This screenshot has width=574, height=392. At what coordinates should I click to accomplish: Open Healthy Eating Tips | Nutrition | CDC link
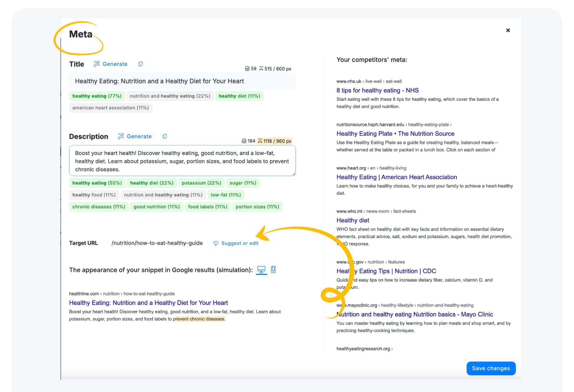coord(386,271)
